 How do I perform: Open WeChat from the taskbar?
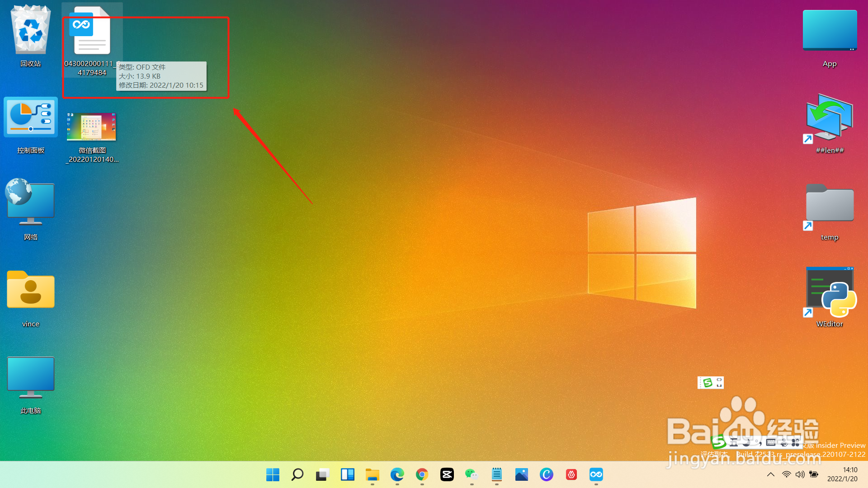[x=472, y=474]
